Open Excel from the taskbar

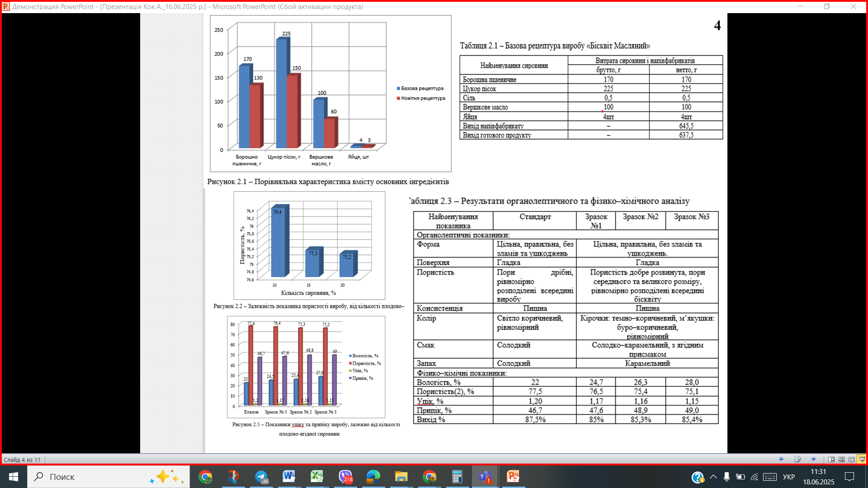317,477
